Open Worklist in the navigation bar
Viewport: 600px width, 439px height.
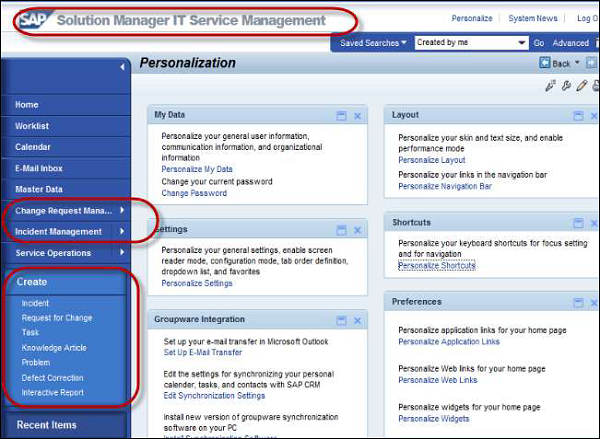click(32, 125)
